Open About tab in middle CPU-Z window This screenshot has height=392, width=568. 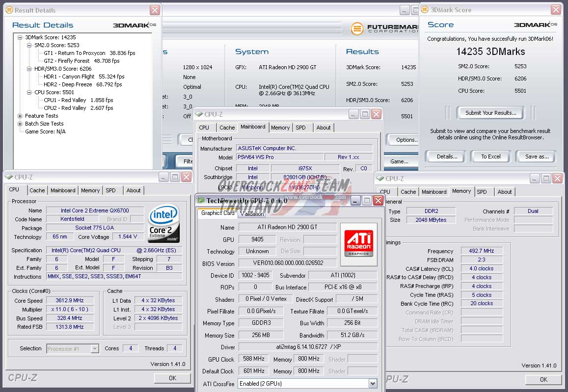(323, 128)
